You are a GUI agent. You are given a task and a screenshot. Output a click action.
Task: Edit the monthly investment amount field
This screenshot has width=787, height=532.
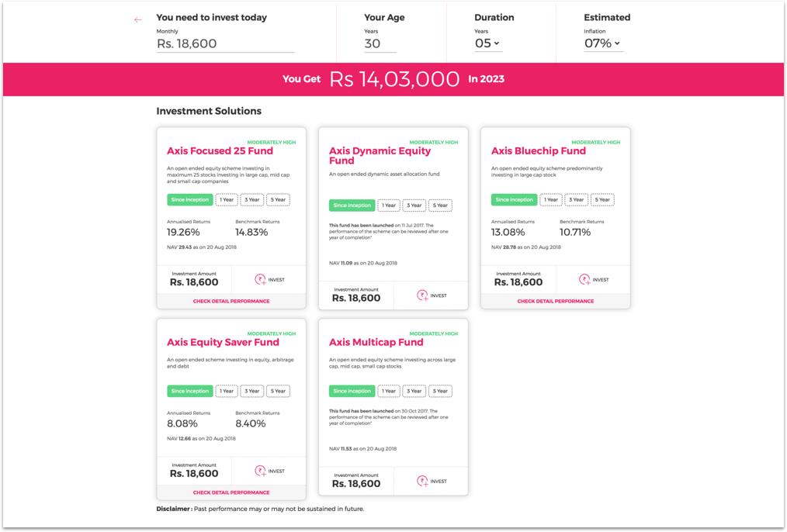tap(225, 44)
